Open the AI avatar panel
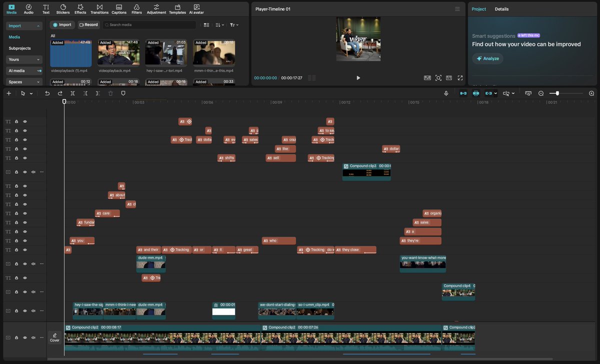The image size is (600, 364). pos(196,8)
